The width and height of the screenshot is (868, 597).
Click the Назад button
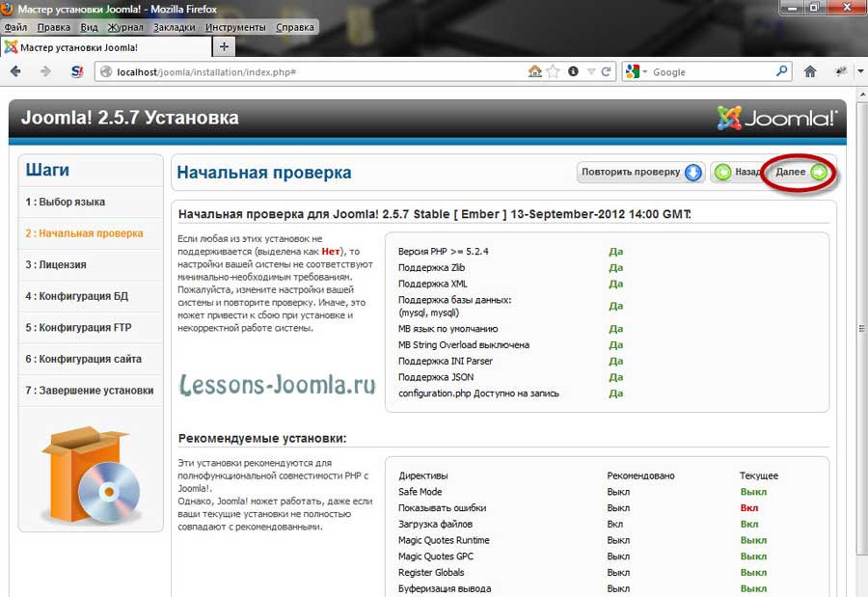click(738, 173)
